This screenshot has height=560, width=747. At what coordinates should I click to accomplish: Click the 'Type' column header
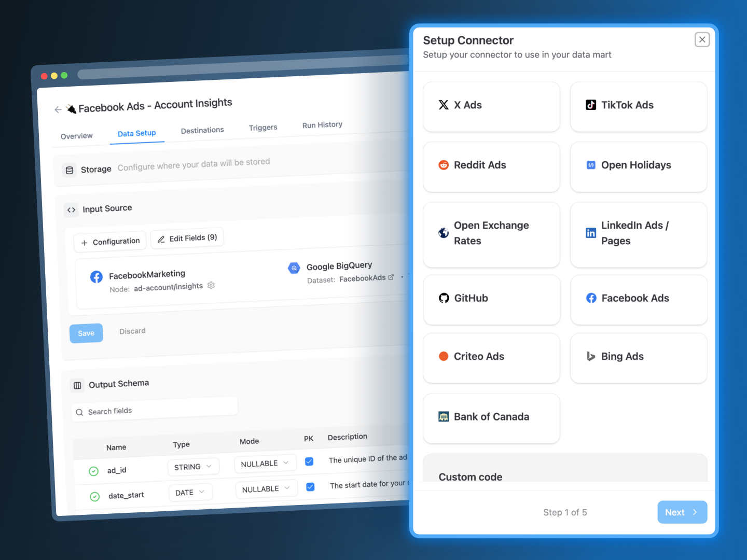(181, 445)
